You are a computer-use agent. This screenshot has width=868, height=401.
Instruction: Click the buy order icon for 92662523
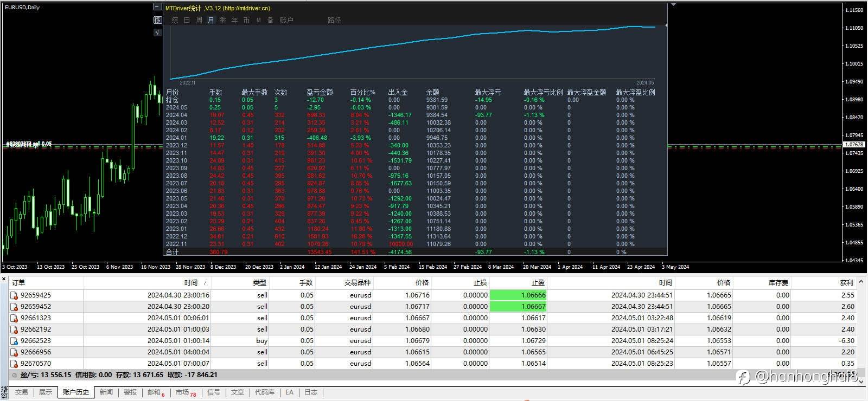point(15,341)
